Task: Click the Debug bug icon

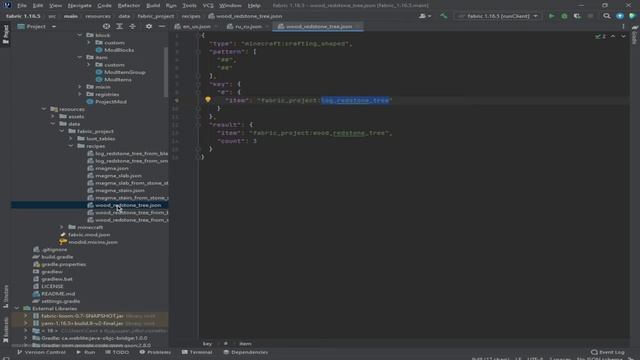Action: pos(564,16)
